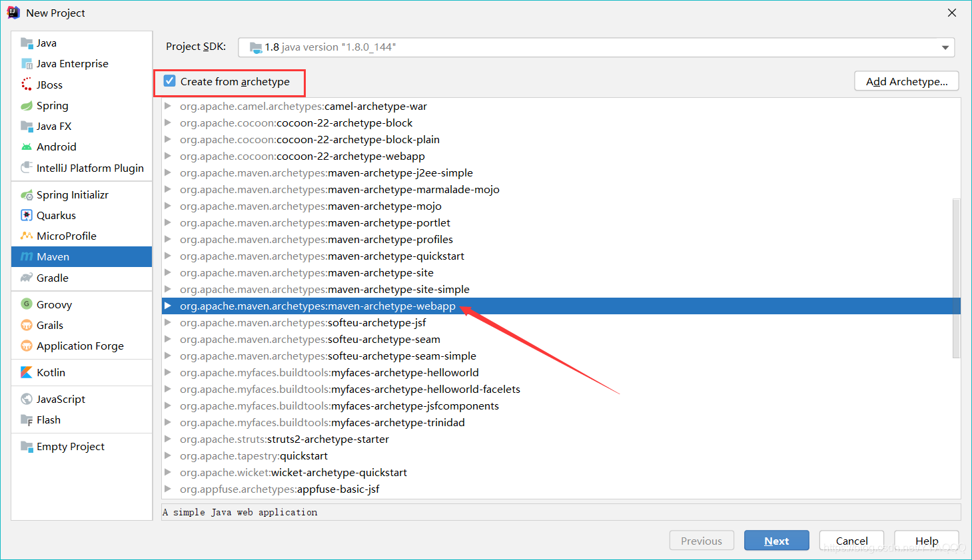Pick the Spring leaf icon

(27, 105)
